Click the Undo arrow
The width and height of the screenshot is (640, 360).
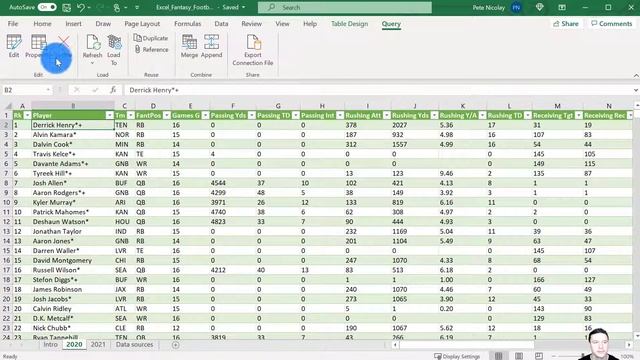tap(80, 7)
